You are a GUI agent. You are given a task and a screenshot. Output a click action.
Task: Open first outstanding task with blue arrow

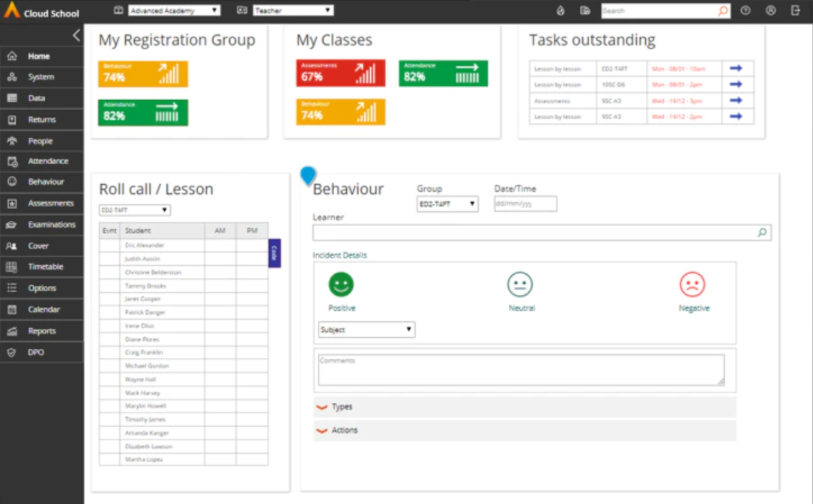click(736, 68)
